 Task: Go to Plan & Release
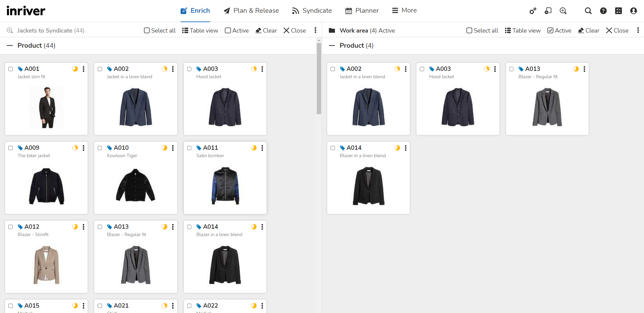pos(251,11)
